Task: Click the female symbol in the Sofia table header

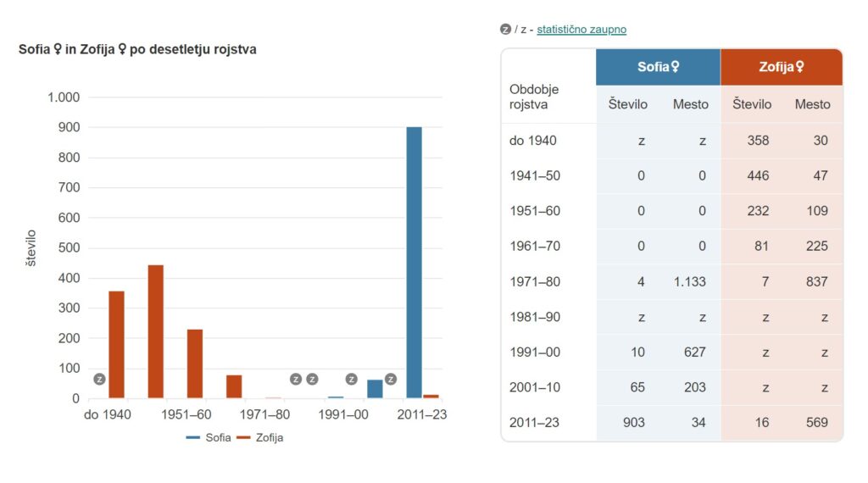Action: click(x=675, y=67)
